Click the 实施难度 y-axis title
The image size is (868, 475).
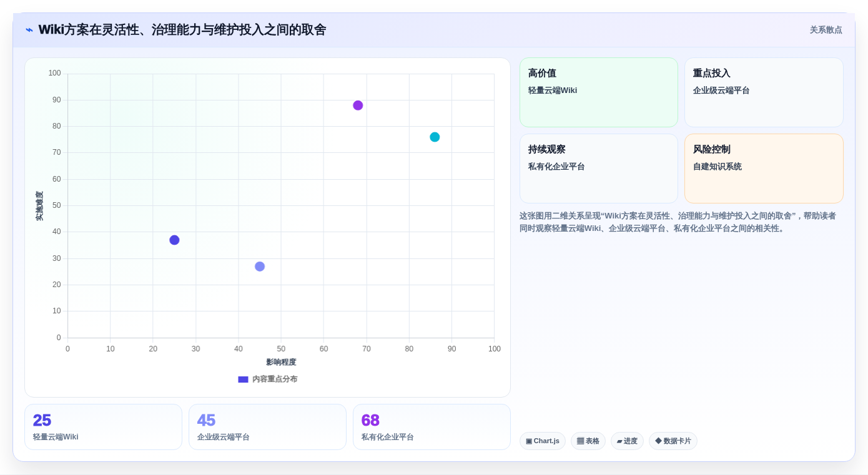[39, 206]
